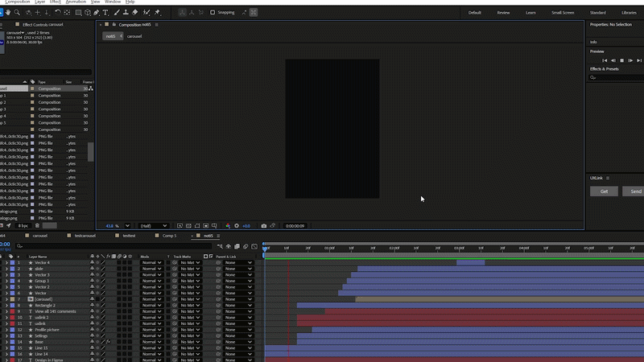644x362 pixels.
Task: Switch to the Learn workspace
Action: coord(530,13)
